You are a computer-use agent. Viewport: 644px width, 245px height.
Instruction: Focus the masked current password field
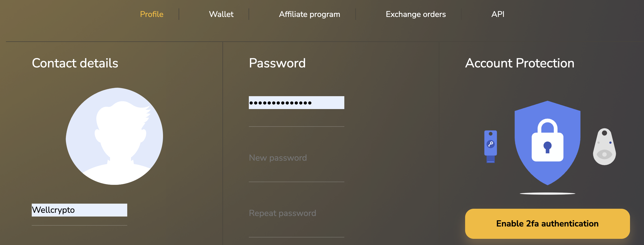(296, 103)
